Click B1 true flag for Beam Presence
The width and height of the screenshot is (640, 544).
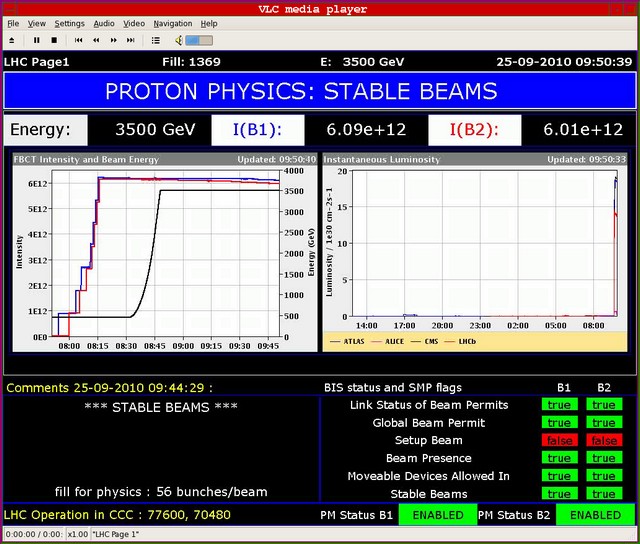559,458
